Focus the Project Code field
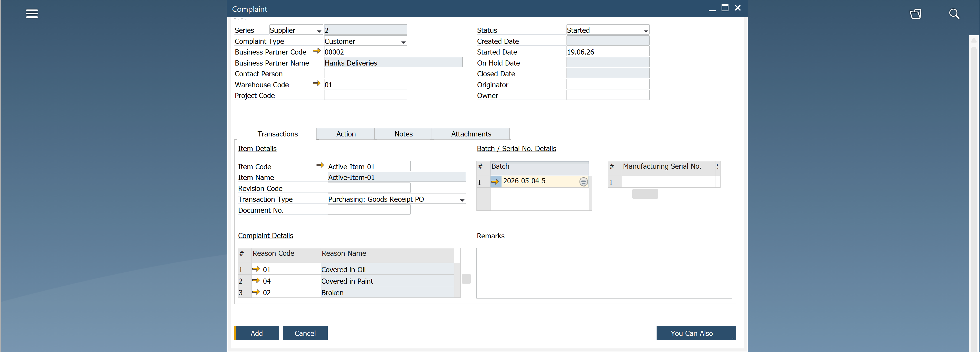This screenshot has width=980, height=352. pos(365,95)
